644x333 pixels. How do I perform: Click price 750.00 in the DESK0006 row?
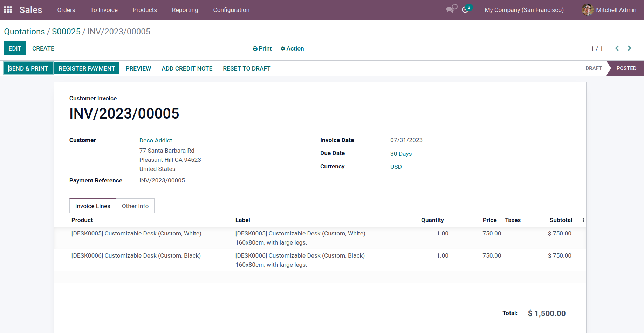(492, 255)
